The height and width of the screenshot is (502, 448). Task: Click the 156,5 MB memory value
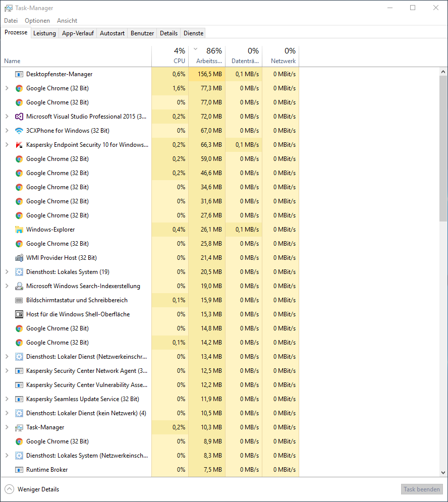click(210, 74)
